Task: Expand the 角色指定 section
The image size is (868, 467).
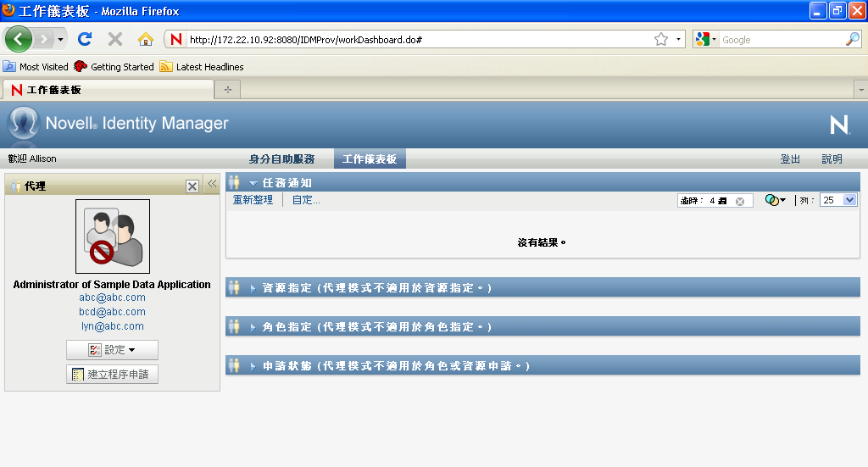Action: point(253,327)
